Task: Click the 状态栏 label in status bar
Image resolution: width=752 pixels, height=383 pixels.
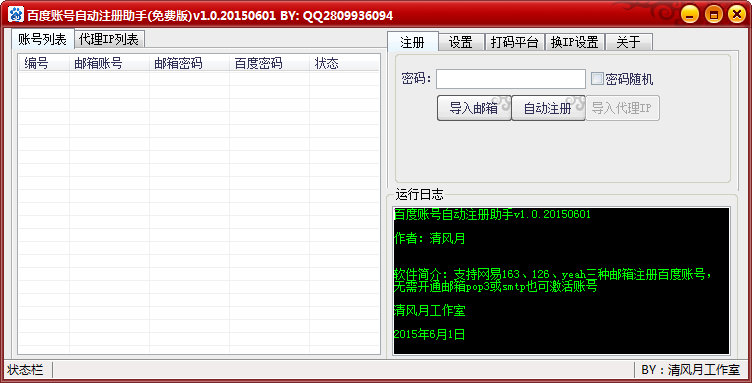Action: click(x=25, y=370)
